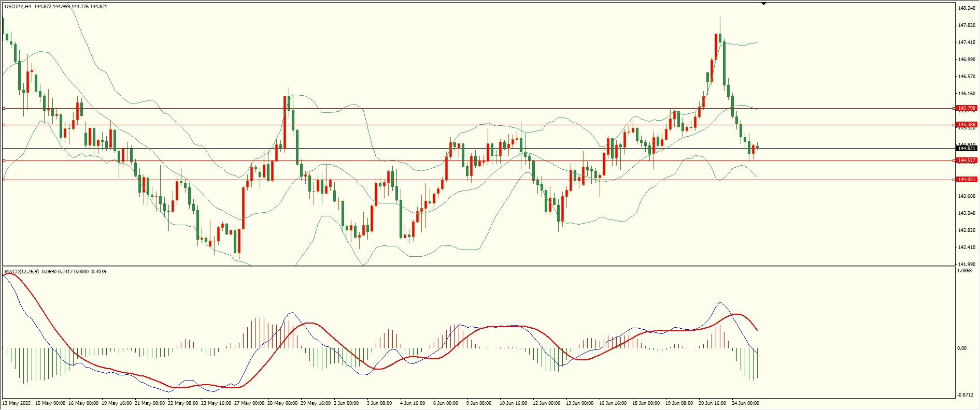This screenshot has height=410, width=980.
Task: Click the 6 Jun 00:00 time label
Action: click(446, 403)
